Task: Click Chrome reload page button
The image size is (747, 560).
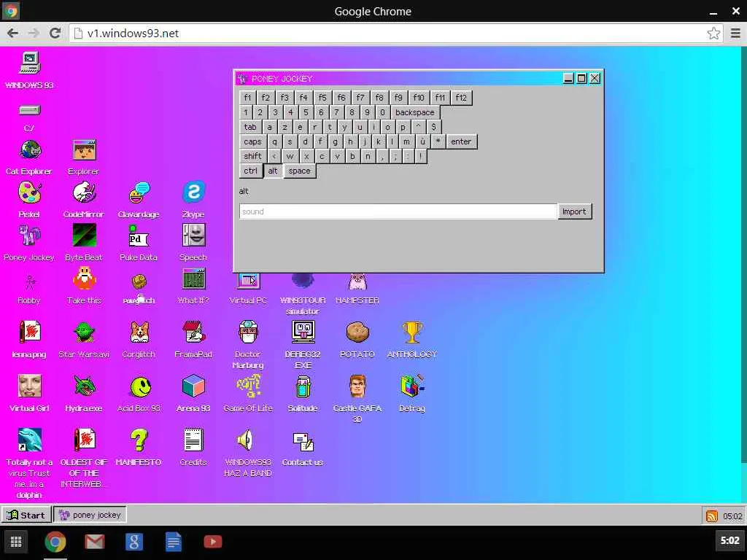Action: click(55, 33)
